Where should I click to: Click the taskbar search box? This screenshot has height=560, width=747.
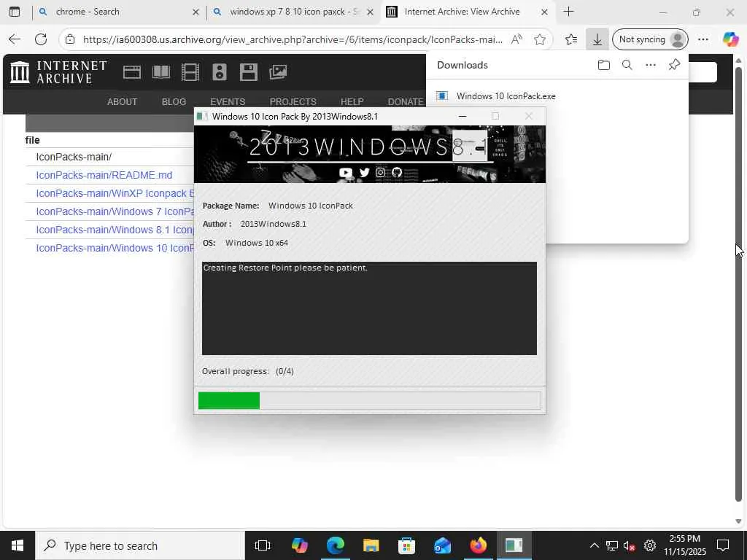tap(140, 545)
